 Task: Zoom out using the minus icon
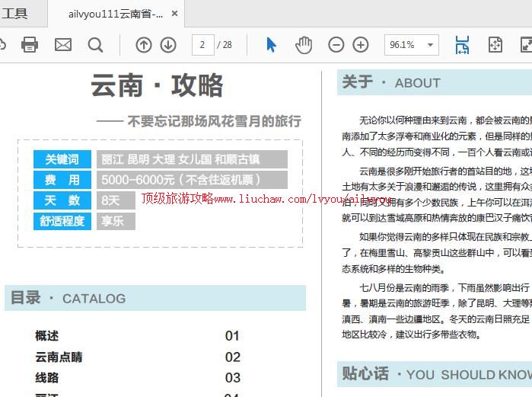(x=336, y=45)
